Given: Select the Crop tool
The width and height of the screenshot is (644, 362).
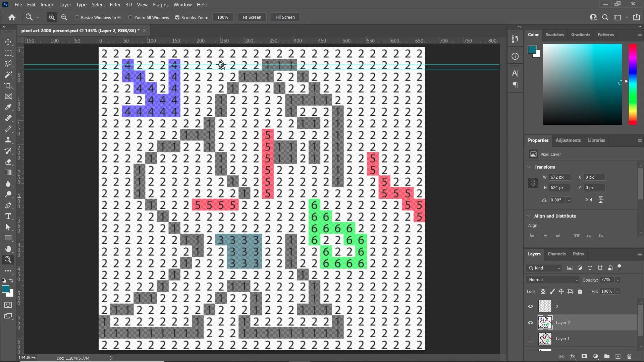Looking at the screenshot, I should coord(8,85).
